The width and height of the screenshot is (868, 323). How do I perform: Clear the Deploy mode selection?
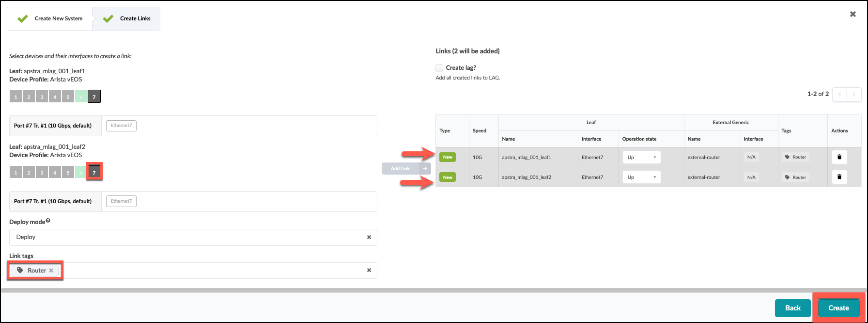tap(369, 237)
